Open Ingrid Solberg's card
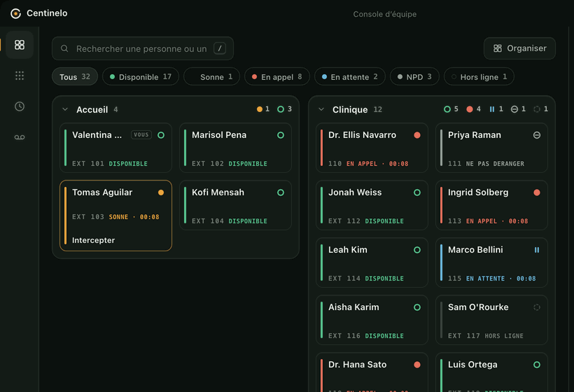This screenshot has height=392, width=574. (491, 205)
